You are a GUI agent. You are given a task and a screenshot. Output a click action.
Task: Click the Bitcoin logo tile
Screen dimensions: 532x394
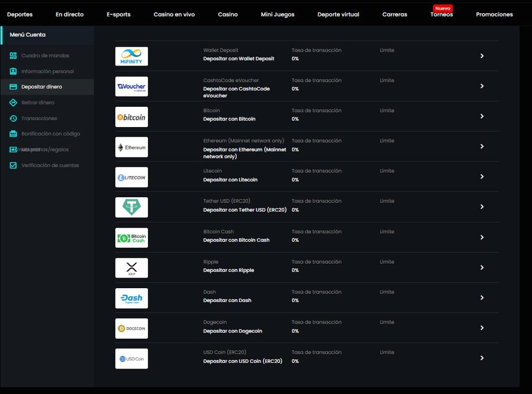click(x=131, y=117)
